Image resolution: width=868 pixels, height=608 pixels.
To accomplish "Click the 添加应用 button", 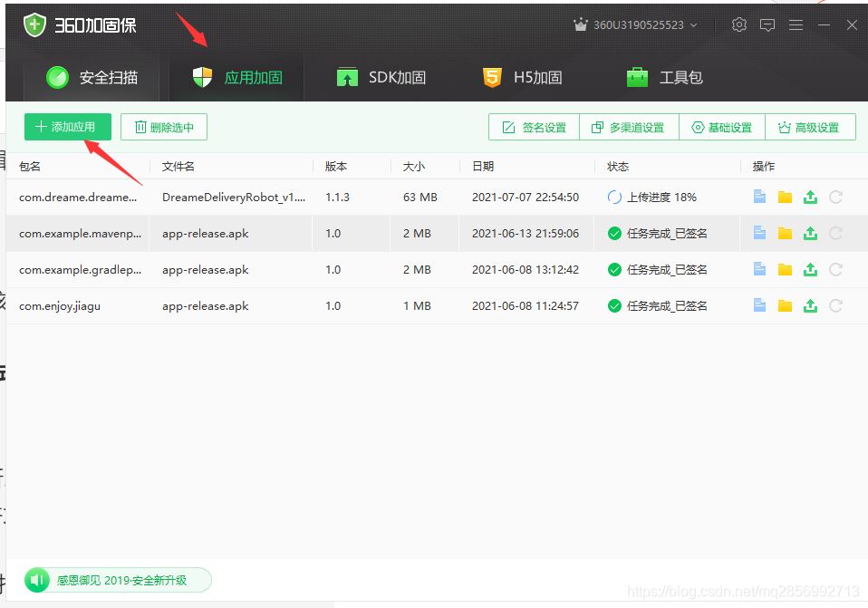I will pyautogui.click(x=68, y=127).
